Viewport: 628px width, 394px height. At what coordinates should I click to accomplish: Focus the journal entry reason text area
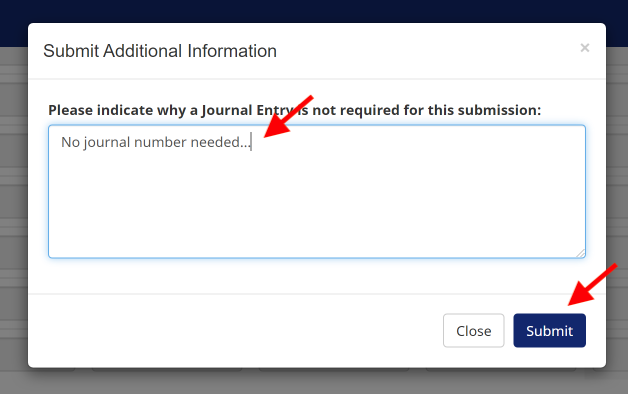coord(317,191)
